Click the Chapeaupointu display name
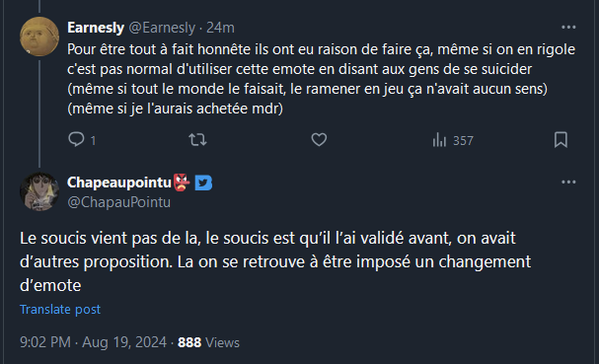Viewport: 599px width, 364px height. 119,182
